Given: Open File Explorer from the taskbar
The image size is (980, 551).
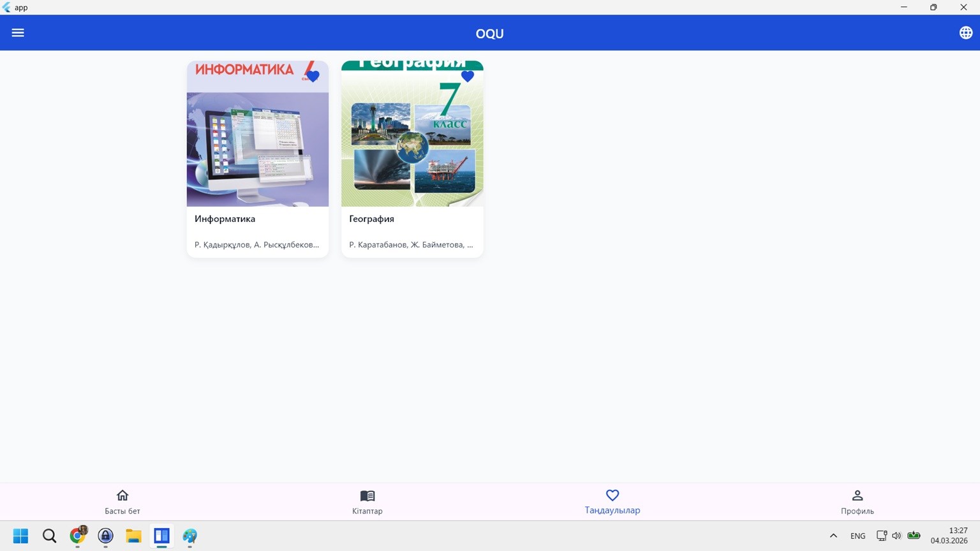Looking at the screenshot, I should (133, 536).
